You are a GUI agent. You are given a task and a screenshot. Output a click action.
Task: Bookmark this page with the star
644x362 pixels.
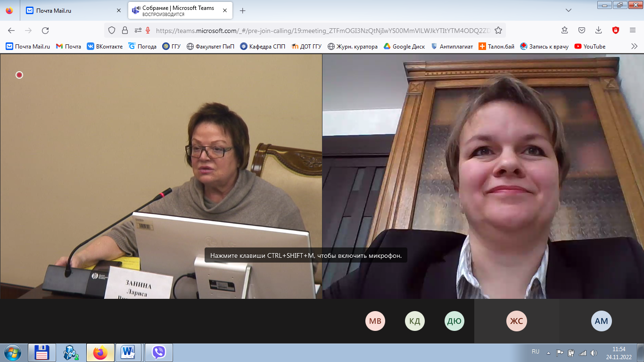(498, 30)
